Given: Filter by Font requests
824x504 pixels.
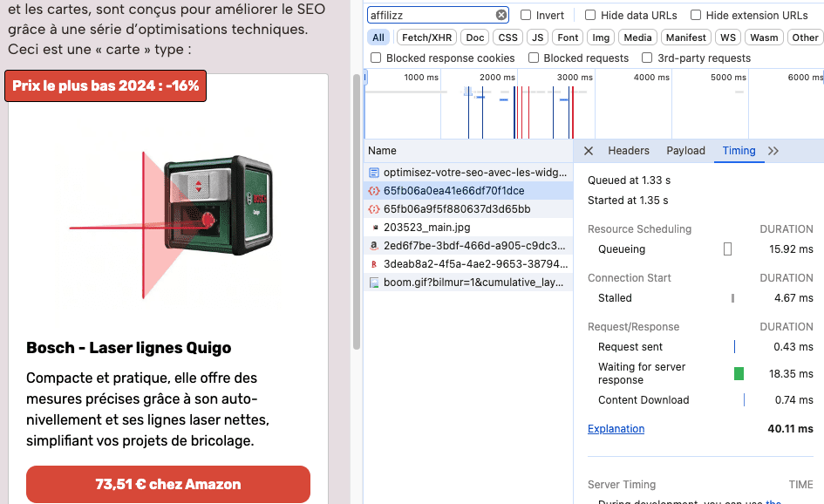Looking at the screenshot, I should (x=568, y=37).
